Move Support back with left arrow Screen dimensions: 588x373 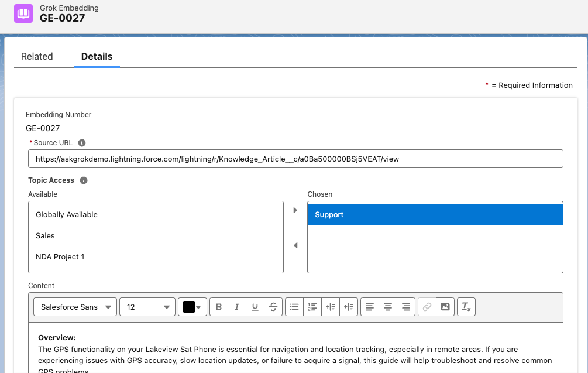(x=295, y=245)
